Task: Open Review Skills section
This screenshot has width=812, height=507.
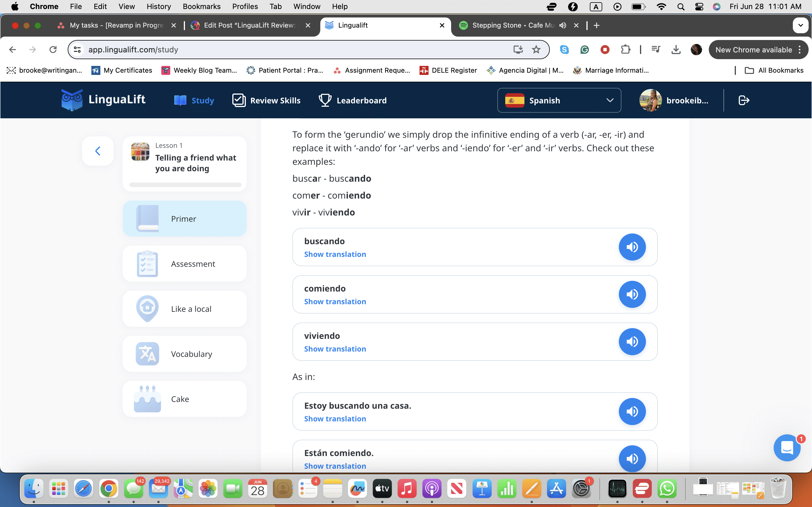Action: [x=266, y=100]
